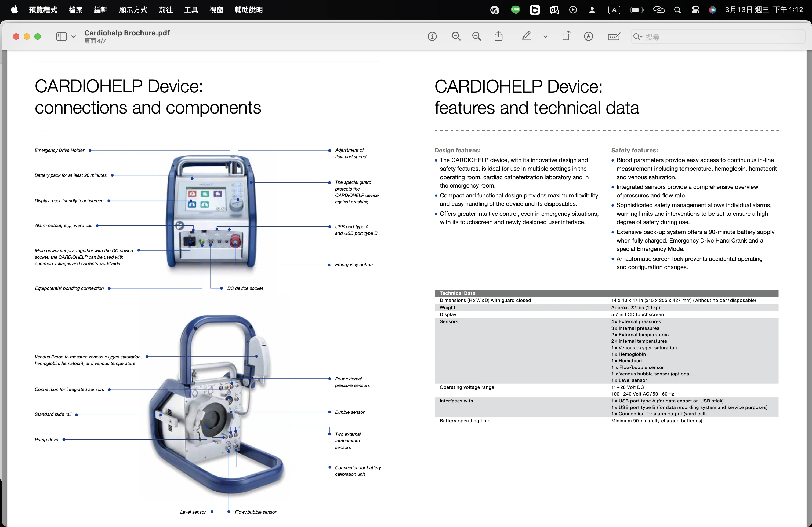
Task: Open the 前往 menu
Action: [166, 10]
